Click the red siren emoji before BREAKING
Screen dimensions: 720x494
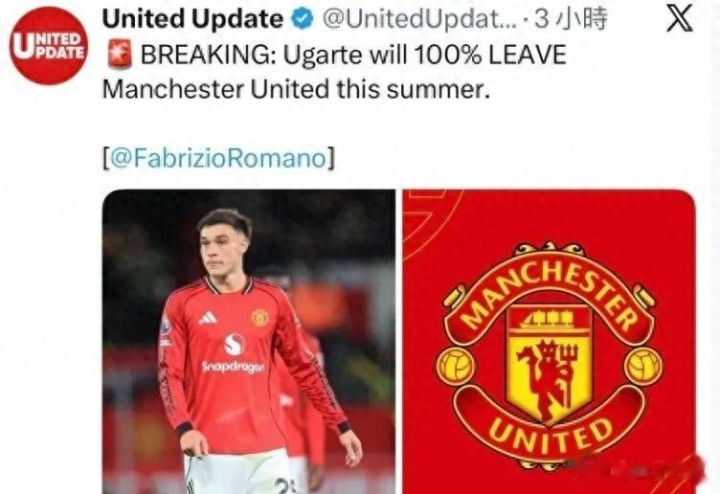119,54
